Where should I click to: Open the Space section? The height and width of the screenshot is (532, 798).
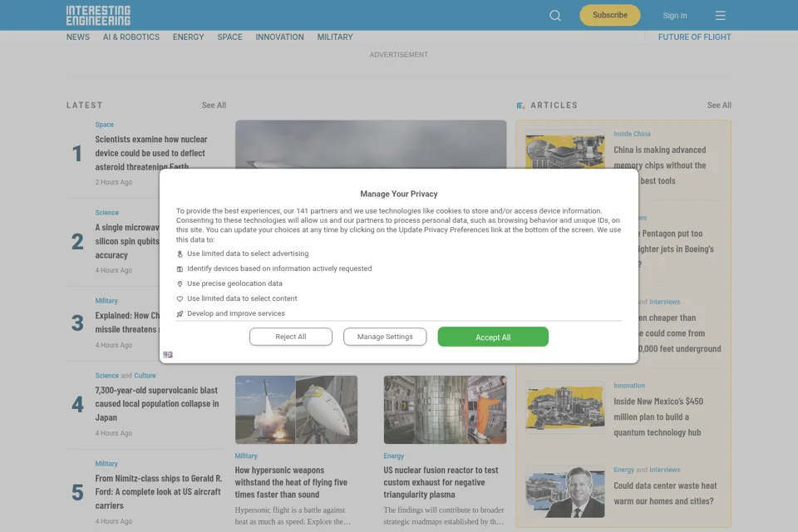pos(229,37)
